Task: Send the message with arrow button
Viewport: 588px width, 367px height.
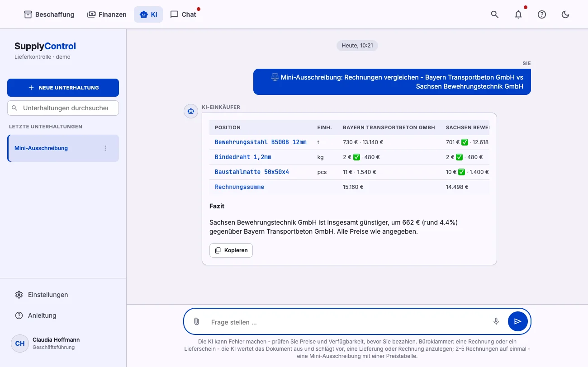Action: 518,321
